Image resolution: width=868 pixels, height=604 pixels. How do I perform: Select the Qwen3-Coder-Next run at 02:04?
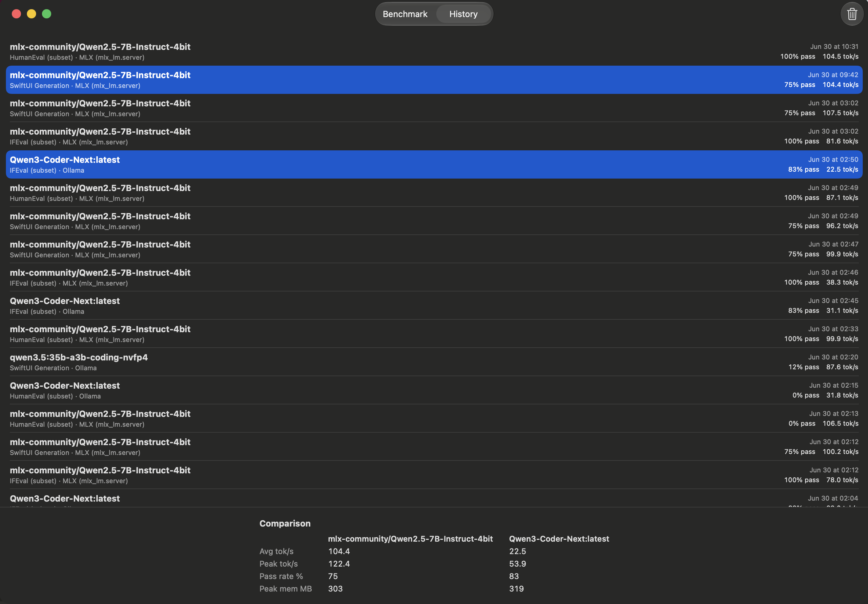(434, 498)
